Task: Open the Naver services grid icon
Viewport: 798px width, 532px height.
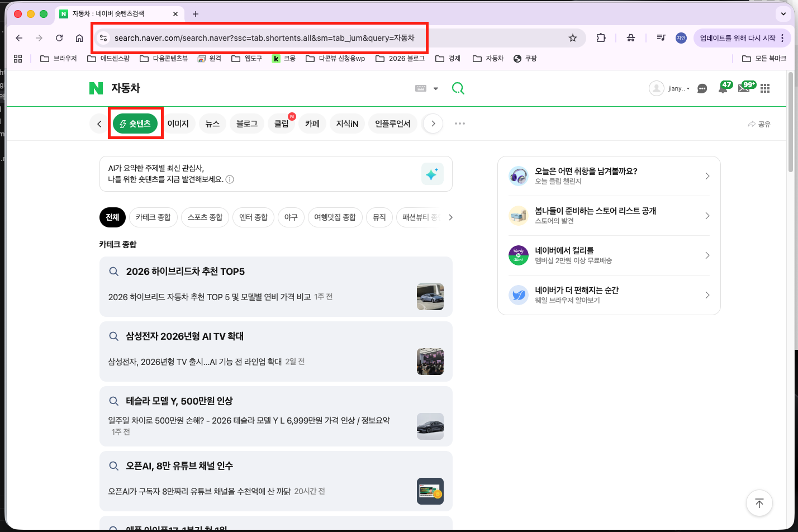Action: [765, 88]
